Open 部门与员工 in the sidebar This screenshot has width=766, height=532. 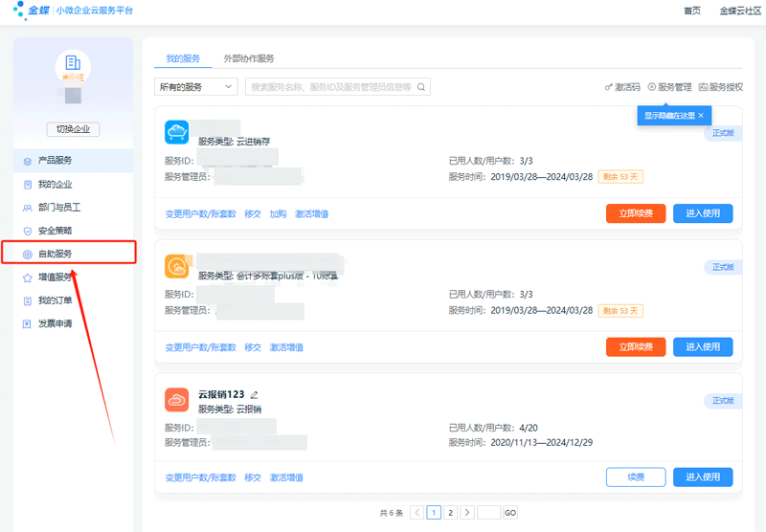tap(73, 208)
